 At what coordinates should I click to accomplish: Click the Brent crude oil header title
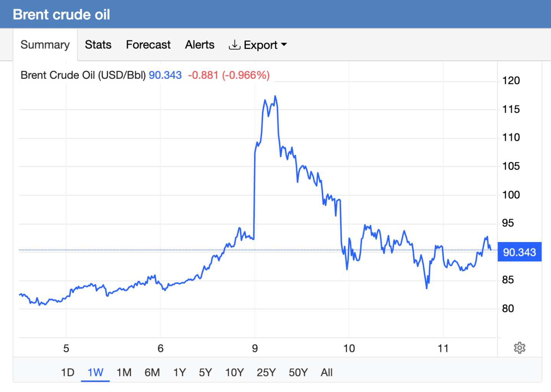click(x=61, y=15)
